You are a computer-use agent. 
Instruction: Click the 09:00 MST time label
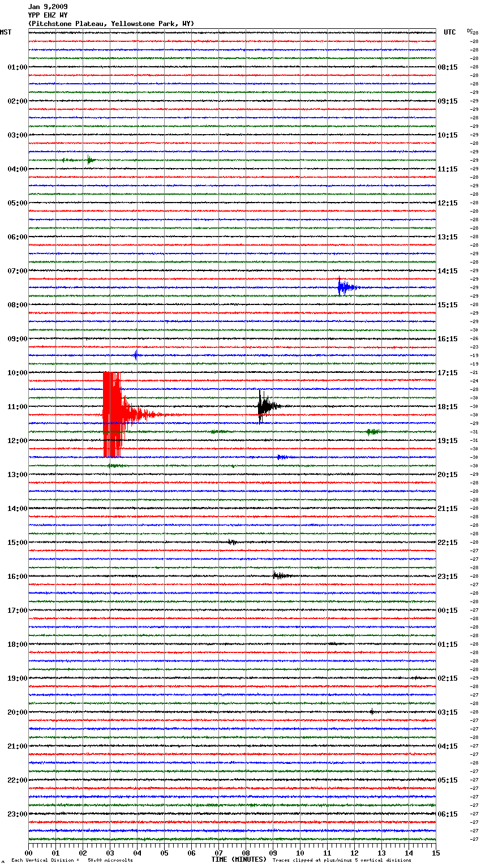pos(17,339)
